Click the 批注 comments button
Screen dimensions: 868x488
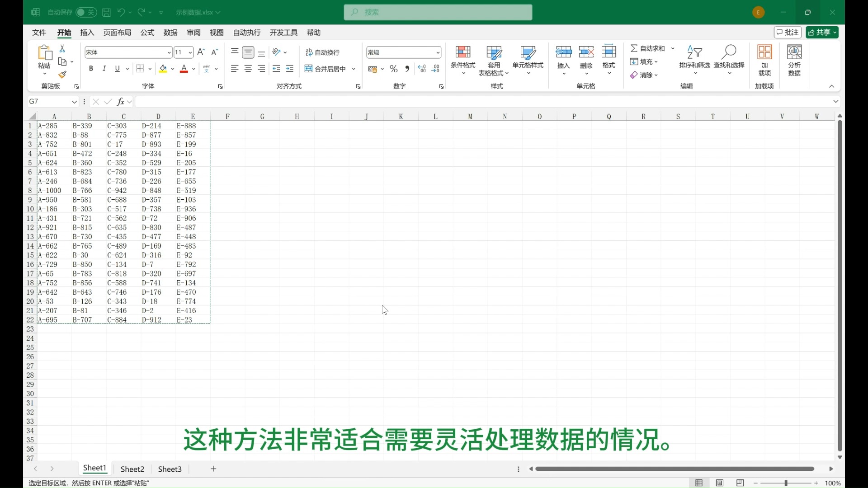788,32
